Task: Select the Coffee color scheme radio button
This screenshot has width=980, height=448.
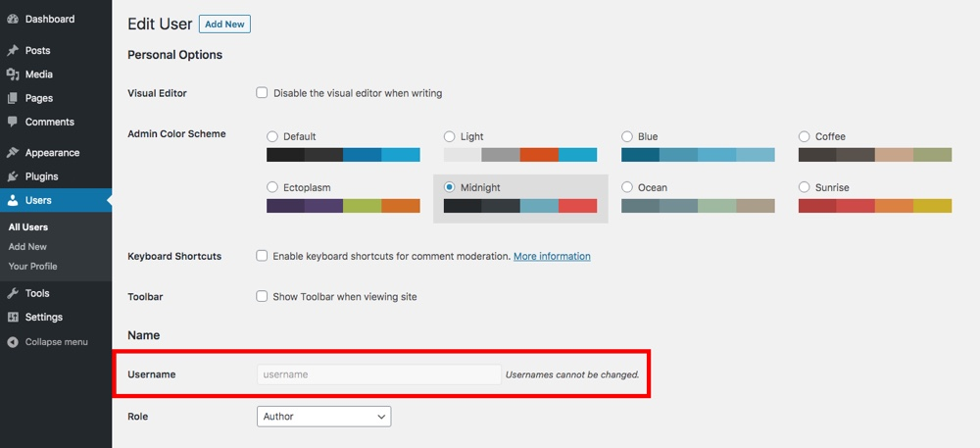Action: pos(805,136)
